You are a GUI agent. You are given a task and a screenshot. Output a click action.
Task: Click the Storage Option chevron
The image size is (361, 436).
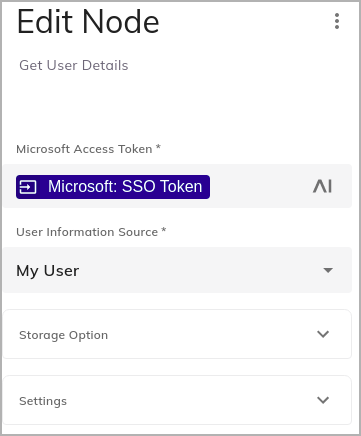point(323,334)
